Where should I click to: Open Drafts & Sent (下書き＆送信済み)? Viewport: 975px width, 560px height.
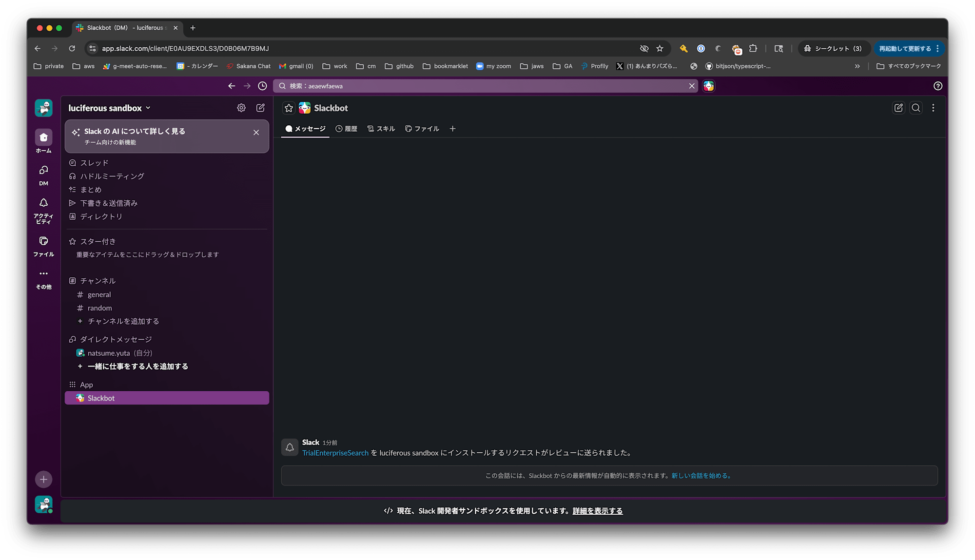coord(167,203)
